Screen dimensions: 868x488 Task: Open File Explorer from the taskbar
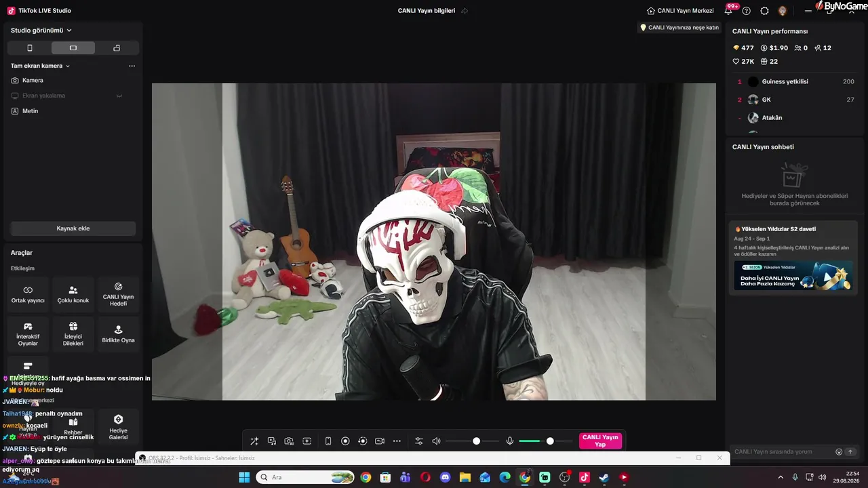point(465,477)
